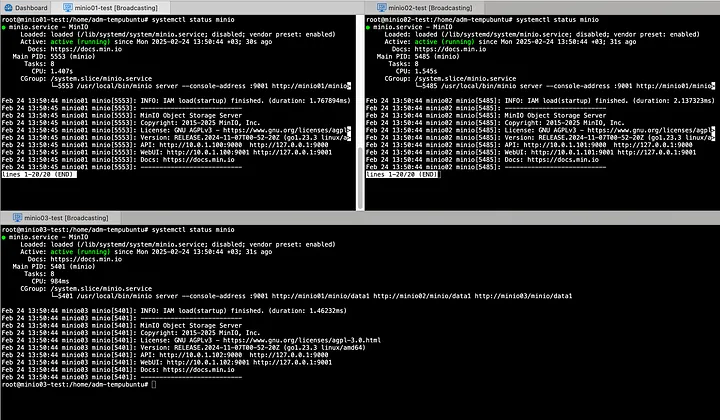Open the Dashboard tab

(26, 7)
